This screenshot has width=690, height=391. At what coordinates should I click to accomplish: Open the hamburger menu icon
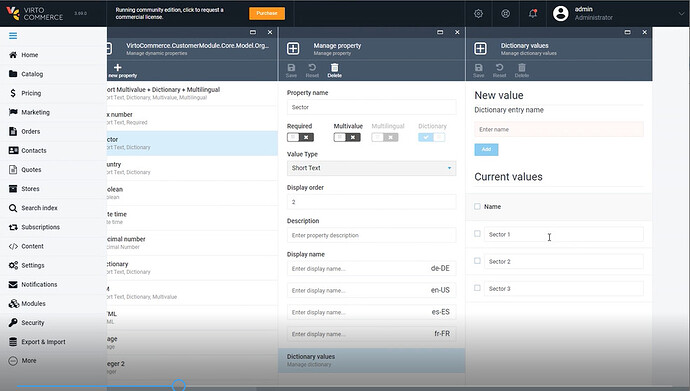13,36
